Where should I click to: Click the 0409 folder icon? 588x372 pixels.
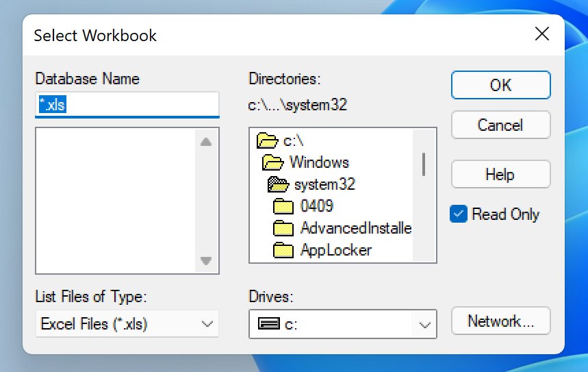(x=283, y=206)
